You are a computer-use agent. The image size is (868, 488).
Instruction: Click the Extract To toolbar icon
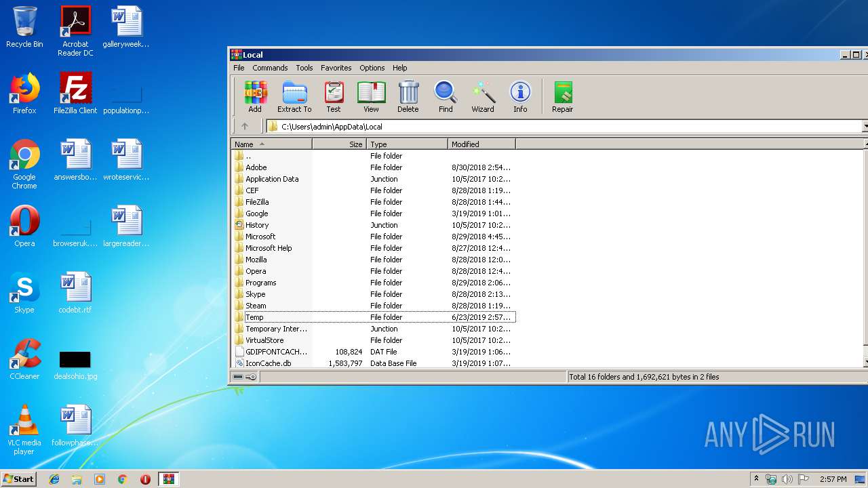click(x=294, y=97)
